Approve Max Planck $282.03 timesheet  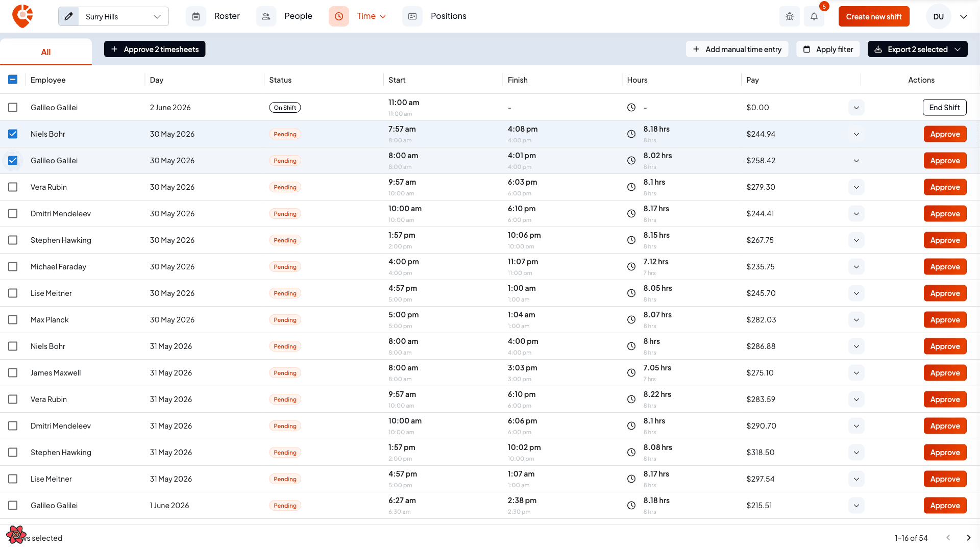[945, 320]
